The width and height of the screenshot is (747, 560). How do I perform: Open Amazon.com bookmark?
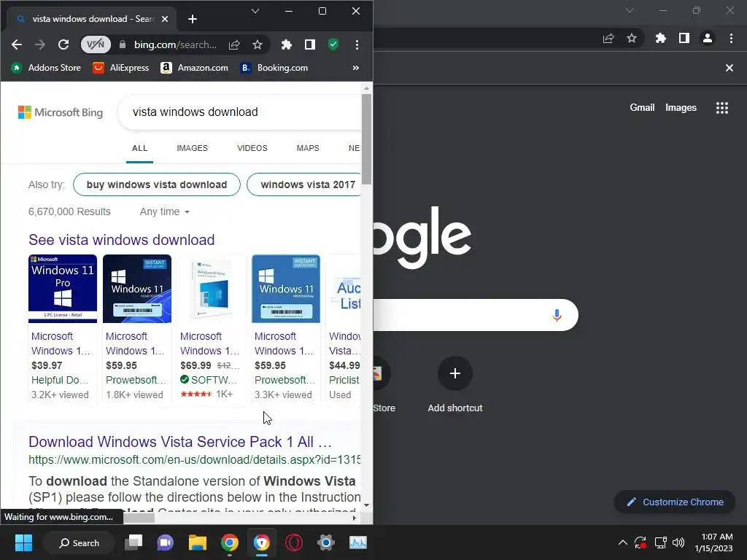[x=194, y=68]
